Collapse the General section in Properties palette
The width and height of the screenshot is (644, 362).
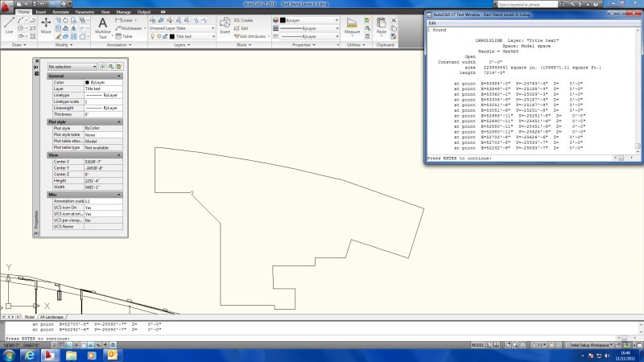119,76
